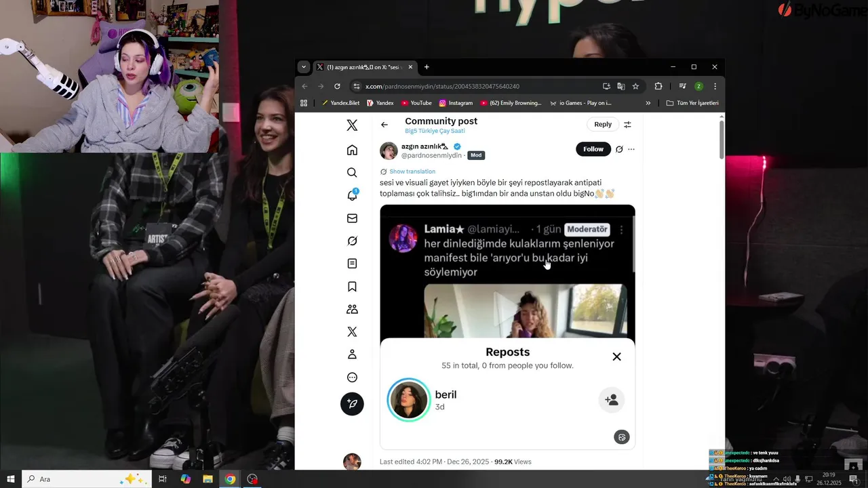Open the X logo home link in sidebar
868x488 pixels.
pos(352,125)
